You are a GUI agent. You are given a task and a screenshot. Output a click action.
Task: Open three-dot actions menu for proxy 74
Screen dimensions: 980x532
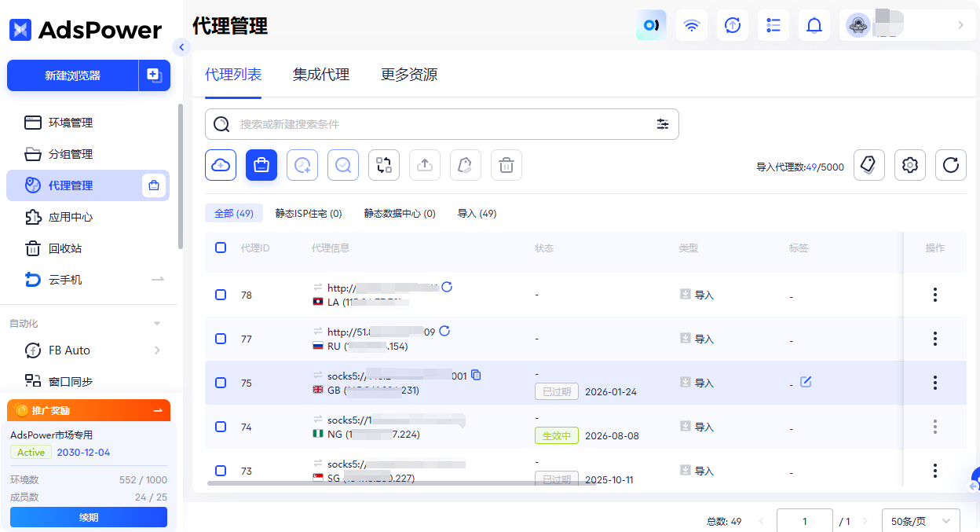pos(934,427)
